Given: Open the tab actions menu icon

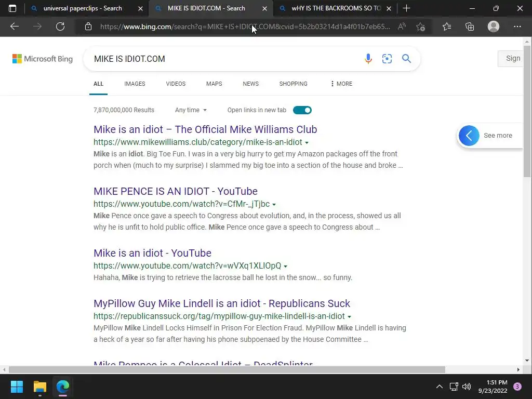Looking at the screenshot, I should pyautogui.click(x=12, y=8).
